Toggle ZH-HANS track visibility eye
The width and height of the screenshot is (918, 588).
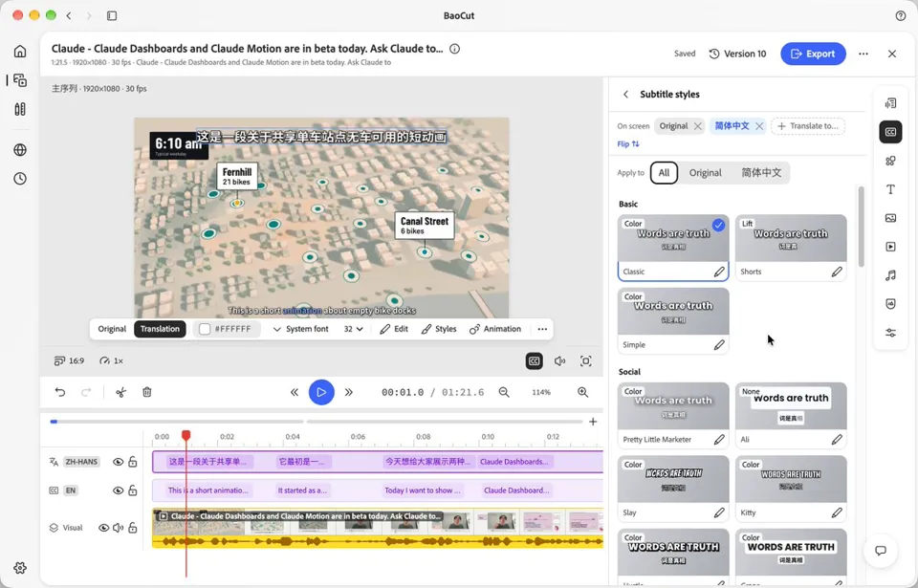[x=118, y=462]
